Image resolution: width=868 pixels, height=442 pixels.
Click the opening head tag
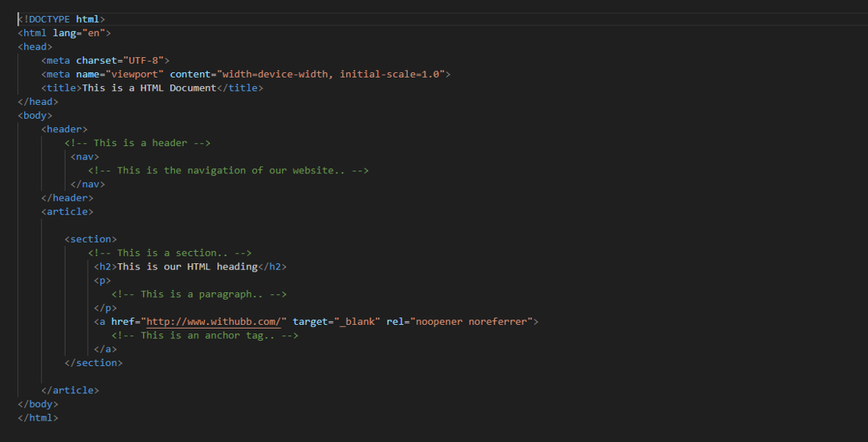(x=35, y=47)
